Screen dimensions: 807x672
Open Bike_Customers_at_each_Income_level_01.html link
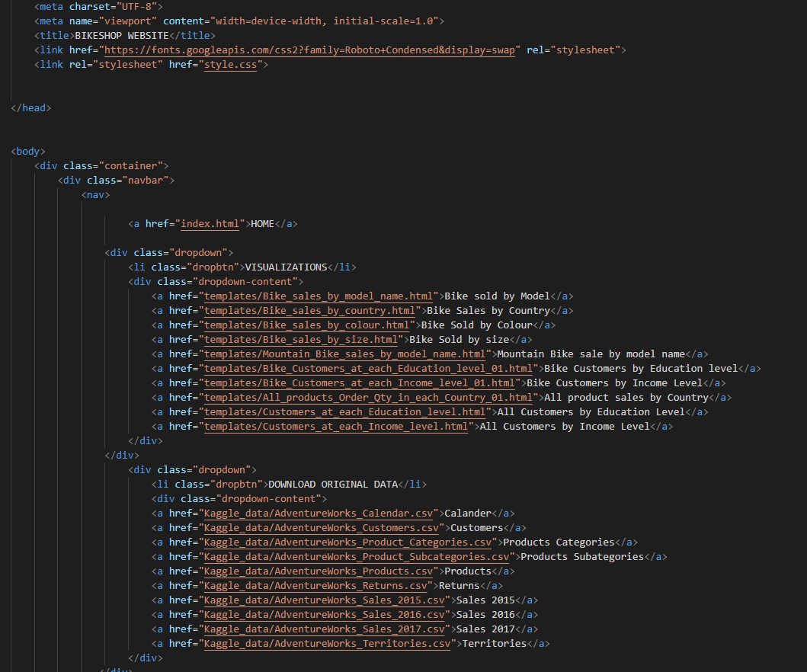pos(360,382)
